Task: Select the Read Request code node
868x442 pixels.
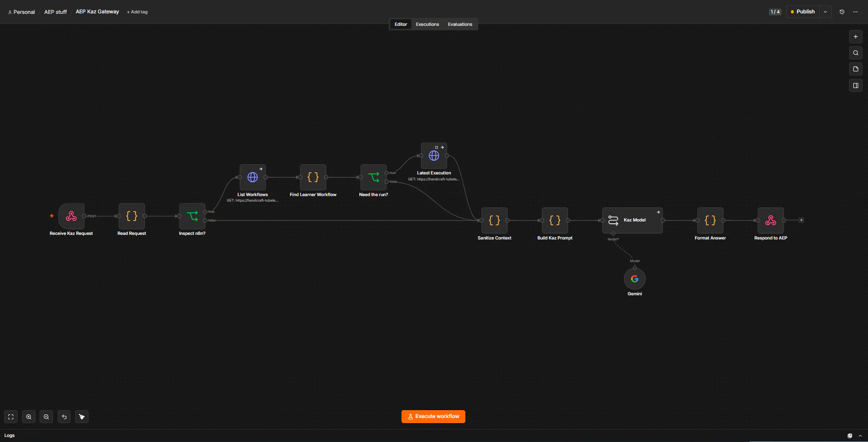Action: [x=131, y=216]
